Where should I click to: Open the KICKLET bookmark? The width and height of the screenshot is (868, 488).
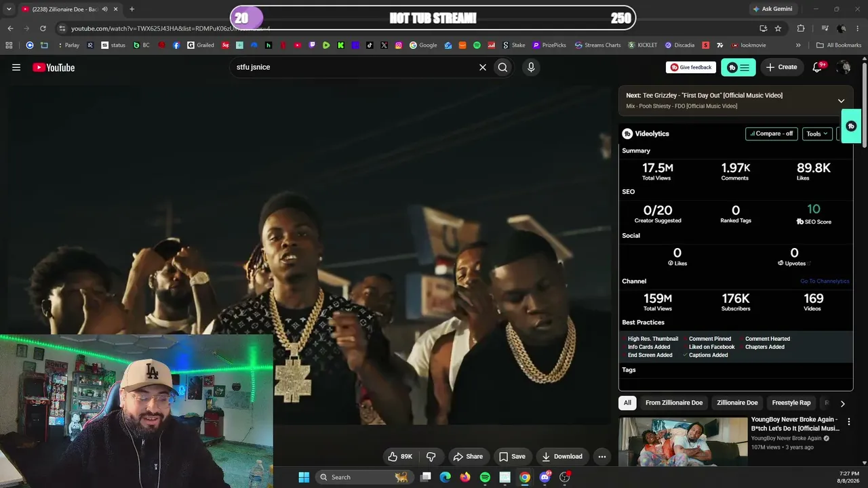coord(643,45)
